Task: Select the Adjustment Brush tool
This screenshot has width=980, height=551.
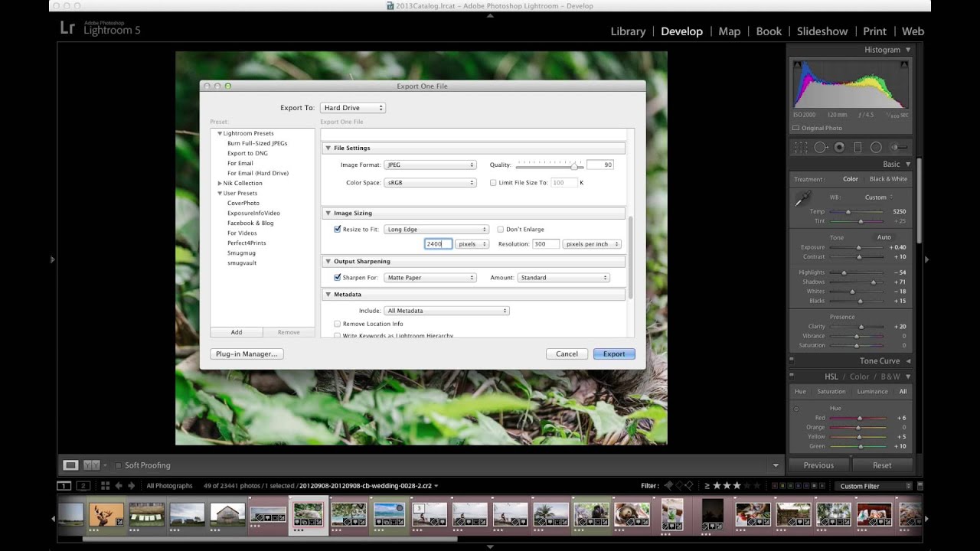Action: pyautogui.click(x=899, y=147)
